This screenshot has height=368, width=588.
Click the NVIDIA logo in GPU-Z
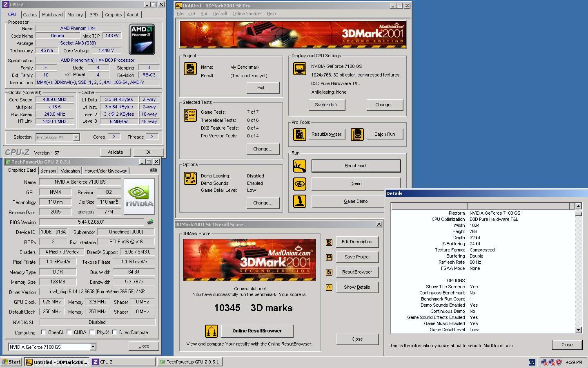click(139, 196)
